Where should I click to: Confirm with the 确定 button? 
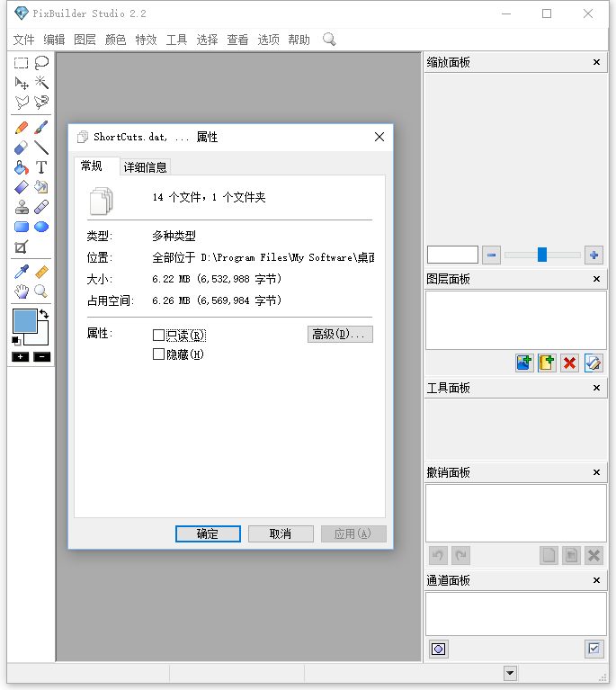(208, 533)
